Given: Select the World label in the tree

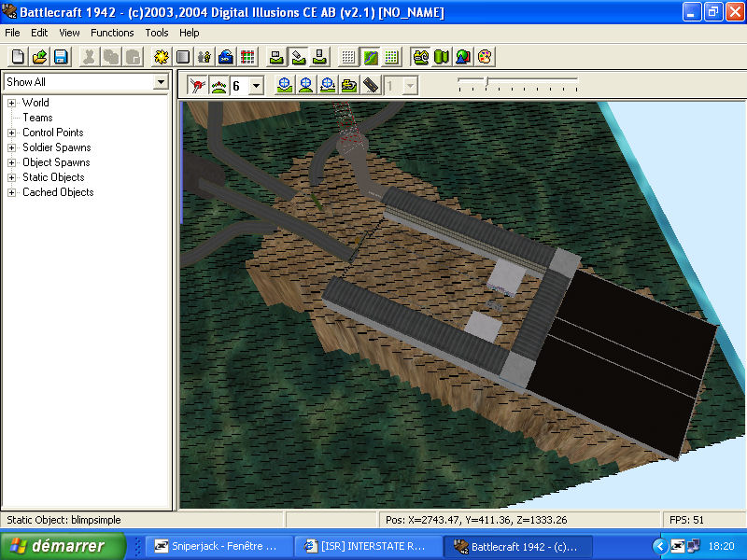Looking at the screenshot, I should (35, 103).
